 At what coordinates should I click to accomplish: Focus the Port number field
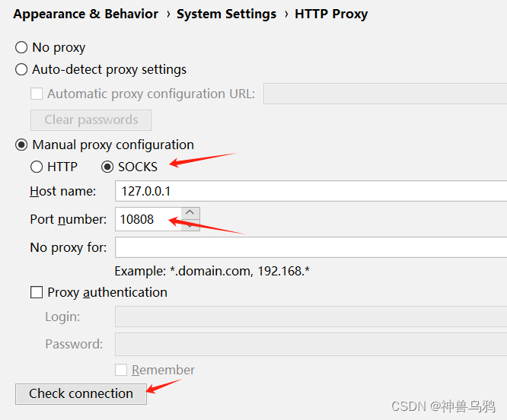(x=148, y=219)
